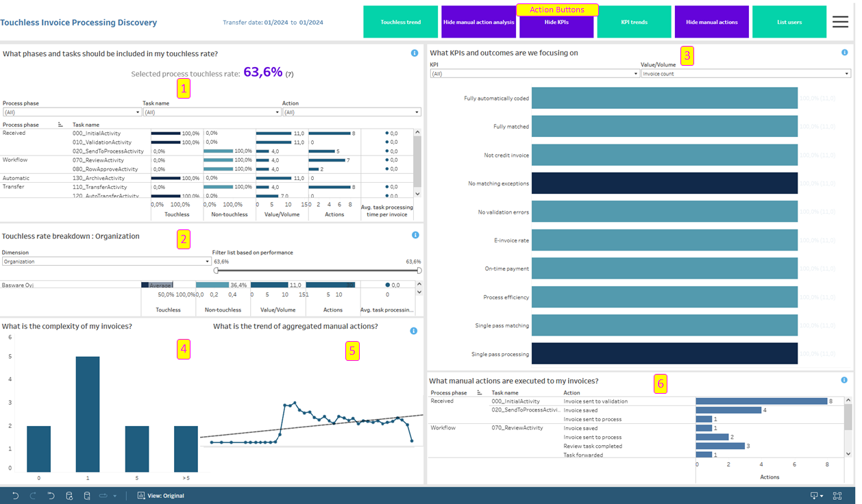Select the Revert icon on the toolbar
The width and height of the screenshot is (862, 504).
[x=50, y=495]
